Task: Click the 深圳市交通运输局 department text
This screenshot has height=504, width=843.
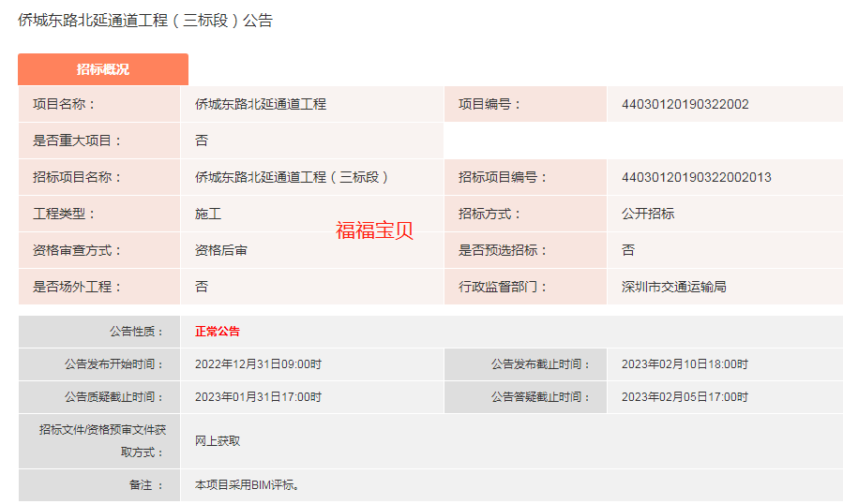Action: click(x=673, y=287)
